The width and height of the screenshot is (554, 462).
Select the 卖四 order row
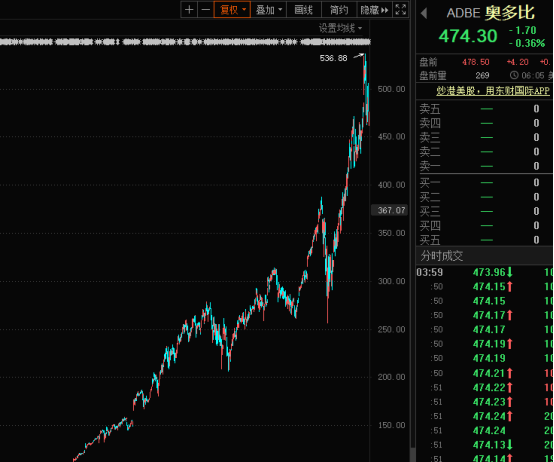[x=484, y=123]
